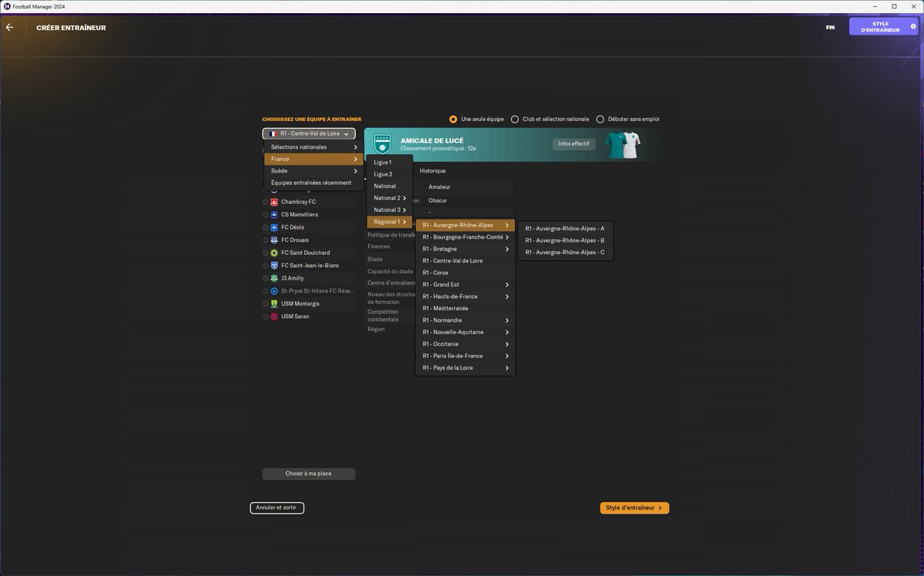Click CS Mainvilliers team name

(300, 214)
